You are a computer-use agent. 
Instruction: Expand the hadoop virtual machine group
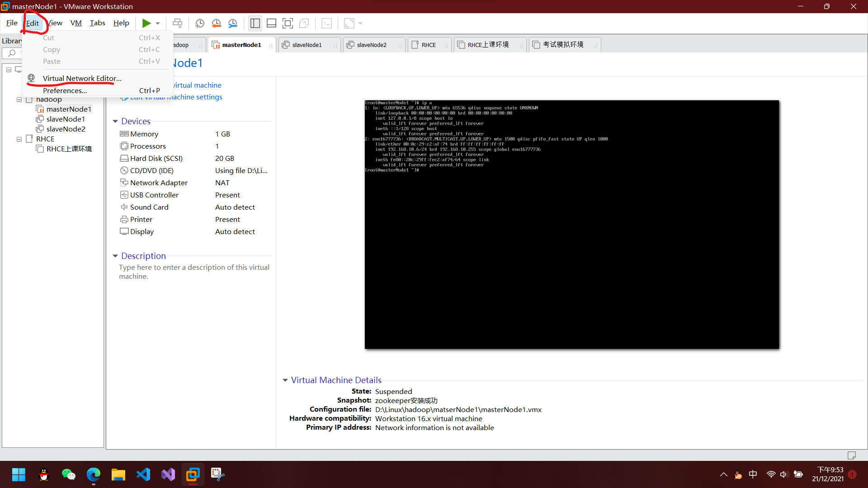pos(19,99)
